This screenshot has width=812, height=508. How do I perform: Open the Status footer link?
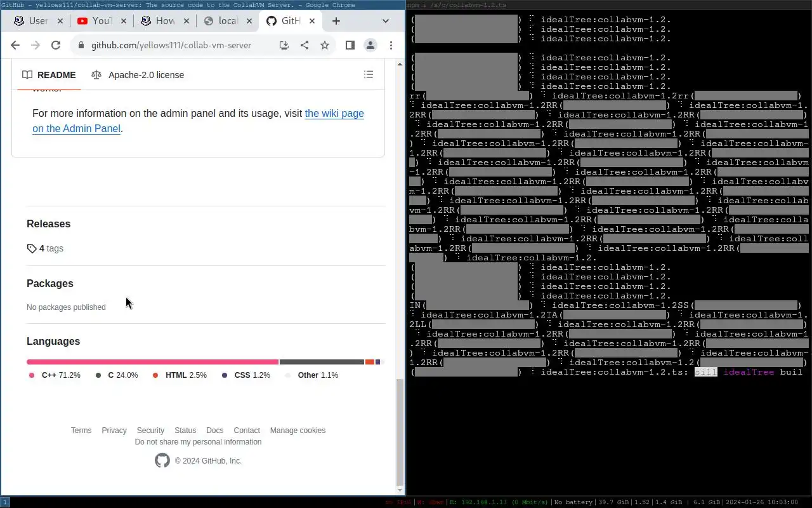coord(185,430)
